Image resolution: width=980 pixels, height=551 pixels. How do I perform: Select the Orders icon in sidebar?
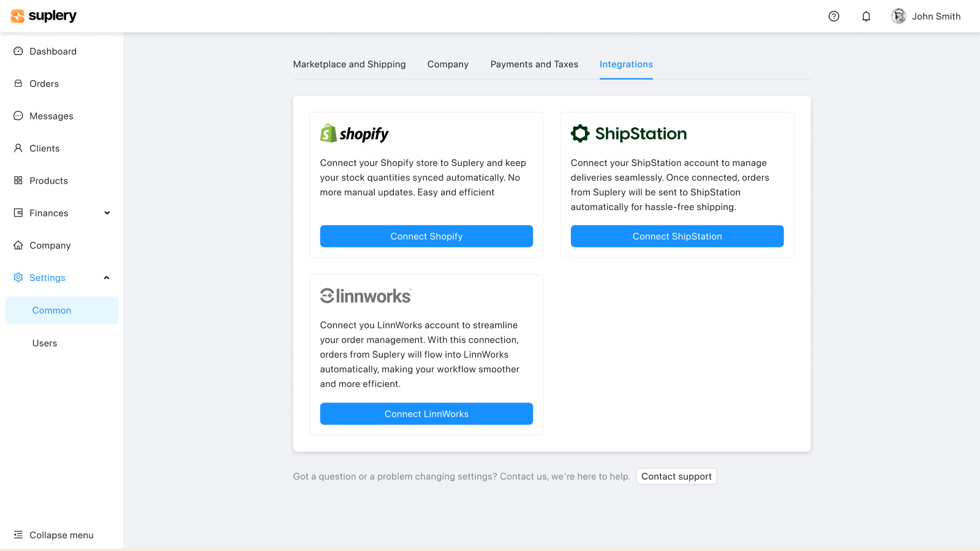pyautogui.click(x=19, y=83)
